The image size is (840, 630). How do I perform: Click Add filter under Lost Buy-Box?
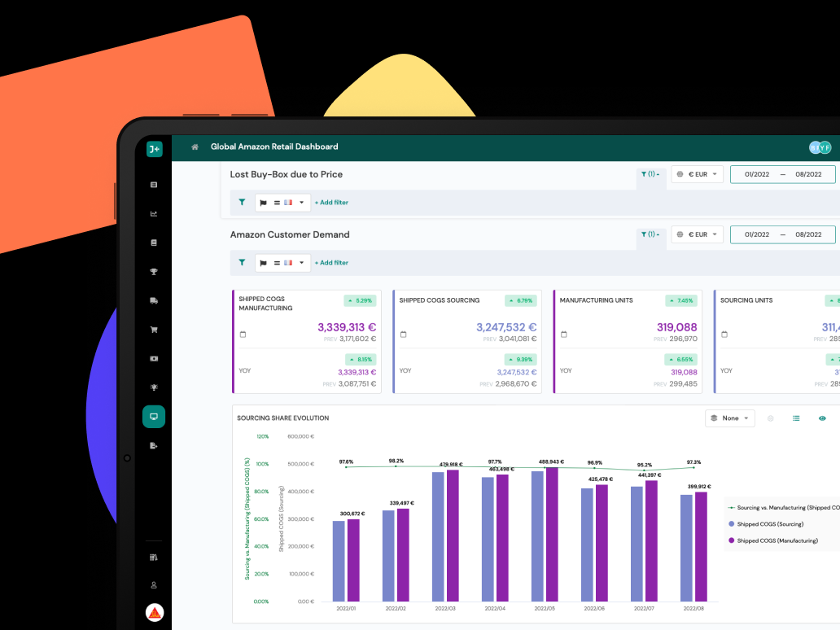pos(331,203)
